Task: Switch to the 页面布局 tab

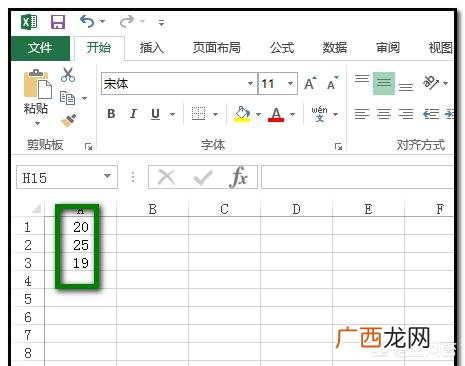Action: [216, 48]
